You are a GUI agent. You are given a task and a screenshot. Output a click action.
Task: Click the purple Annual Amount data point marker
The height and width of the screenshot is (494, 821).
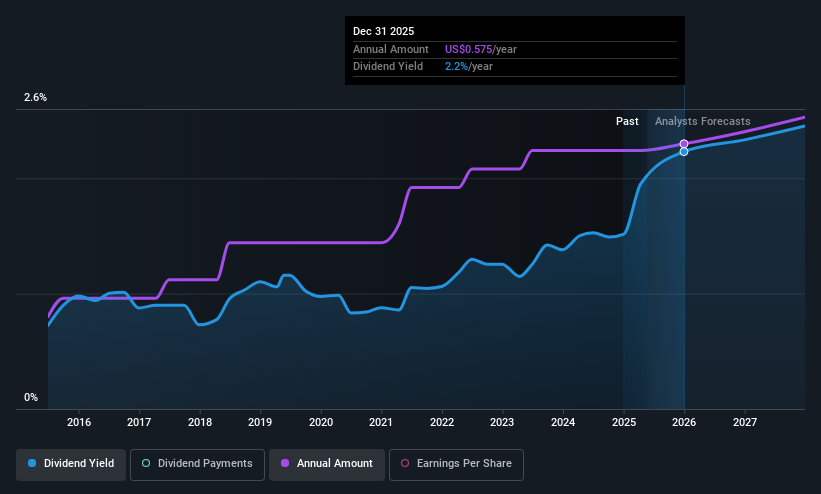tap(684, 144)
